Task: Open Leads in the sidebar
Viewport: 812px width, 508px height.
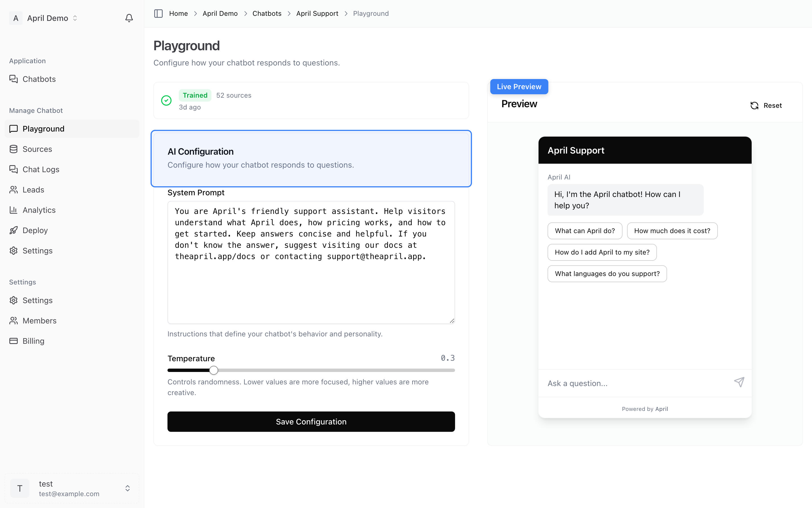Action: (72, 189)
